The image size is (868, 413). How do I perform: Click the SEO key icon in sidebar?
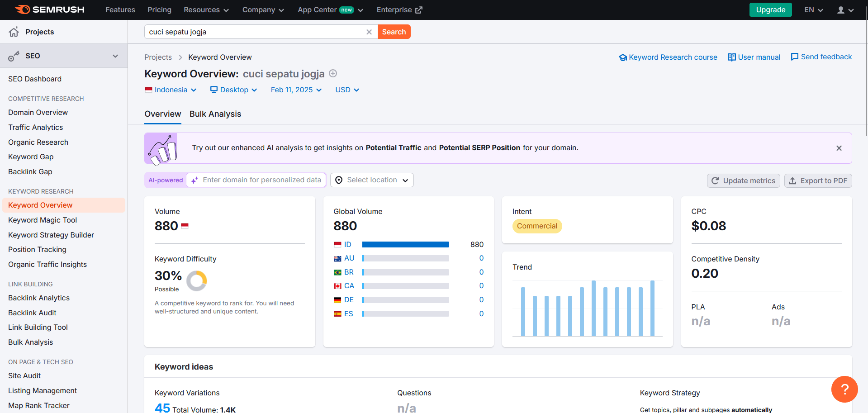coord(14,56)
